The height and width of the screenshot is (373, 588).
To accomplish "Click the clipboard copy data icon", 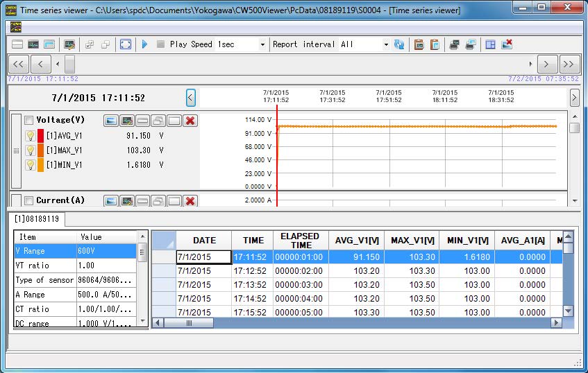I will 435,44.
